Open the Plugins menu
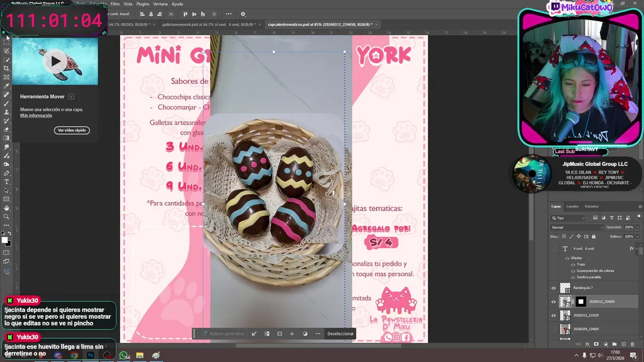The width and height of the screenshot is (644, 362). [143, 4]
